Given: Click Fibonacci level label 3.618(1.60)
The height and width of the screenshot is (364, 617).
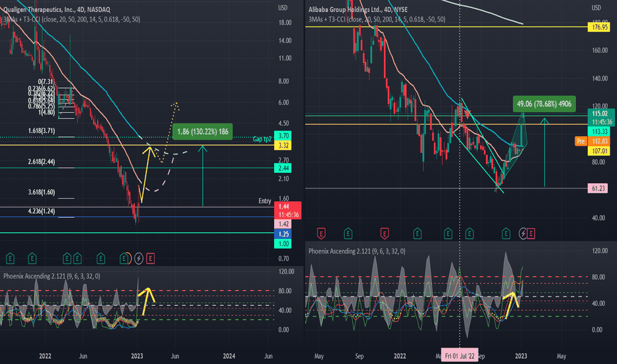Looking at the screenshot, I should pos(42,192).
